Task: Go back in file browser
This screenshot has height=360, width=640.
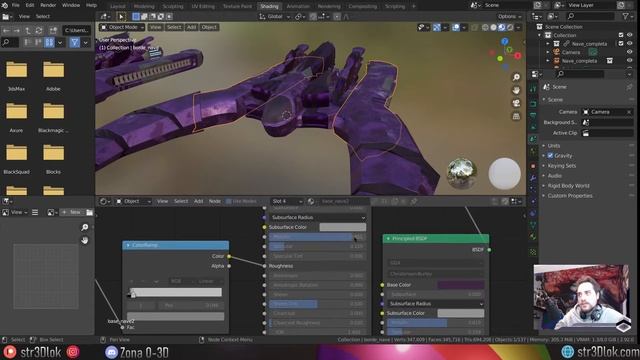Action: coord(6,31)
